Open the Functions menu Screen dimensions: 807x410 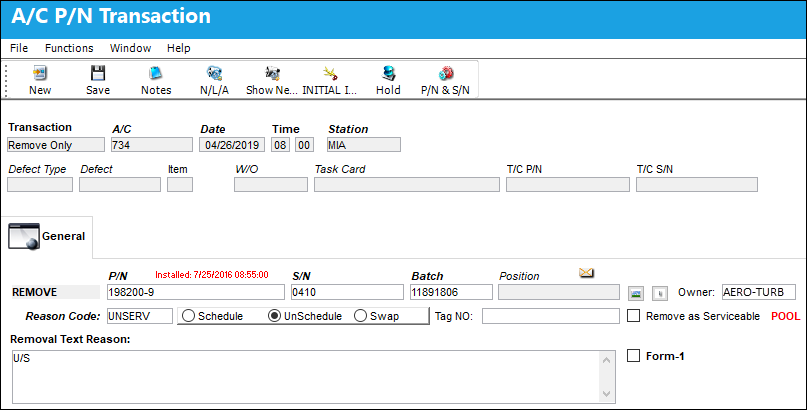[69, 48]
